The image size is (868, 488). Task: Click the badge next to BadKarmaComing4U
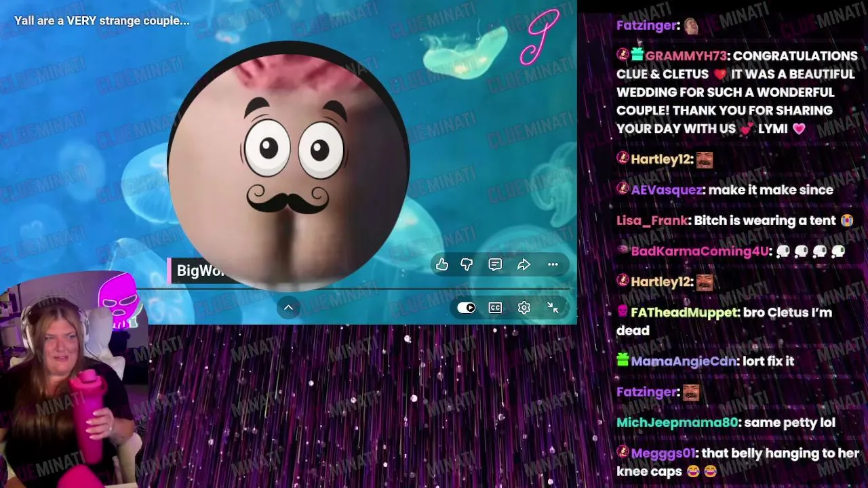click(623, 251)
